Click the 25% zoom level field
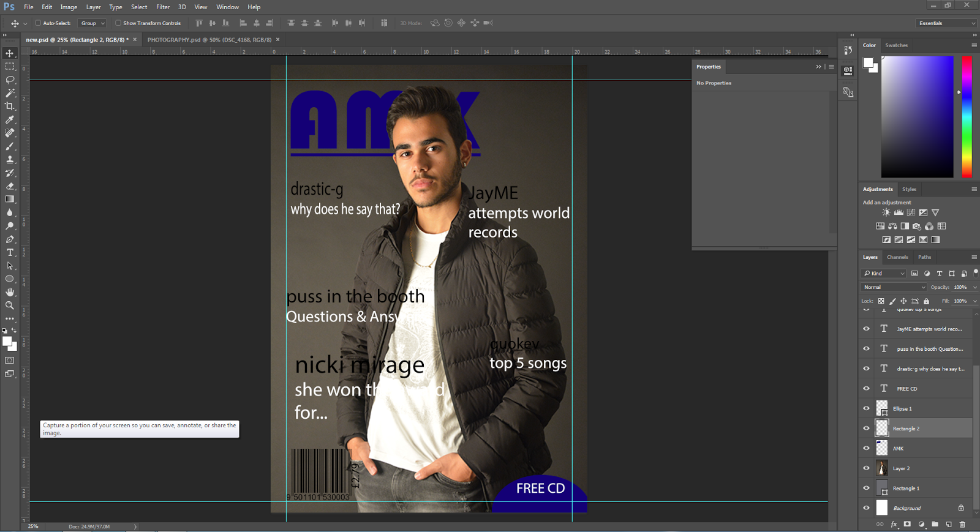The height and width of the screenshot is (532, 980). coord(33,526)
